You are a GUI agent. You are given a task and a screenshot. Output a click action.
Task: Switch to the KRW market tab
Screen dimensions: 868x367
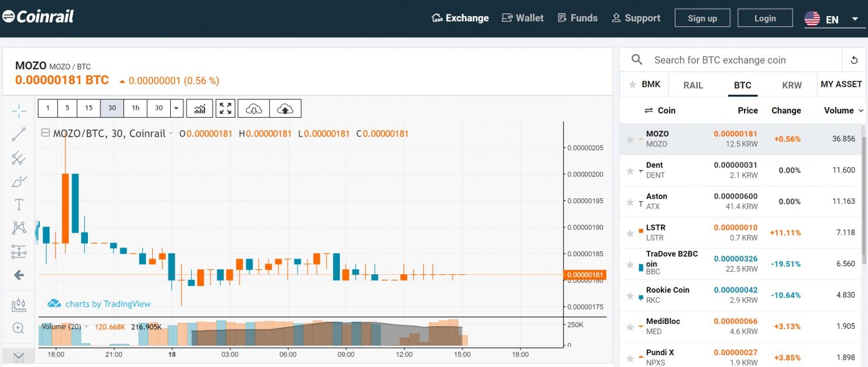[791, 85]
